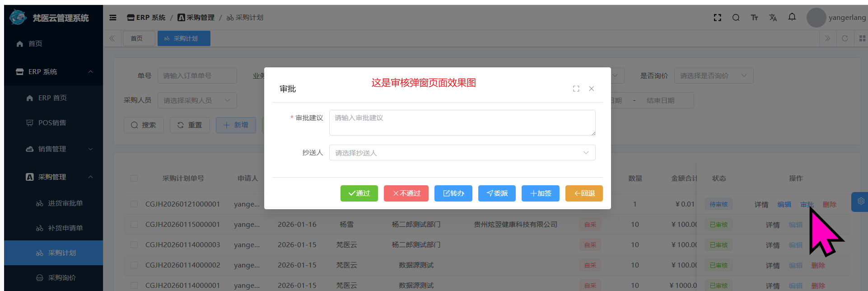
Task: Open the 抄送人 dropdown
Action: (x=462, y=153)
